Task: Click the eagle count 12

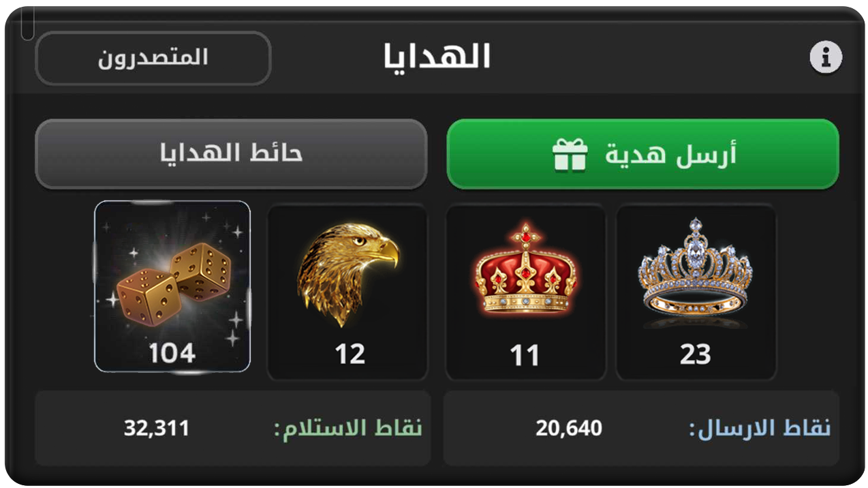Action: pos(350,354)
